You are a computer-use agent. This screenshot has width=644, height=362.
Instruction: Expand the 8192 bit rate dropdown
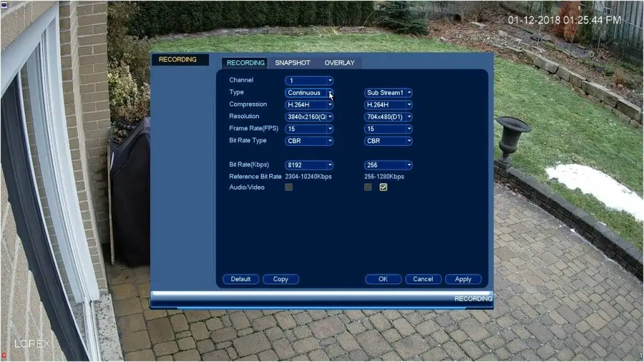(309, 165)
